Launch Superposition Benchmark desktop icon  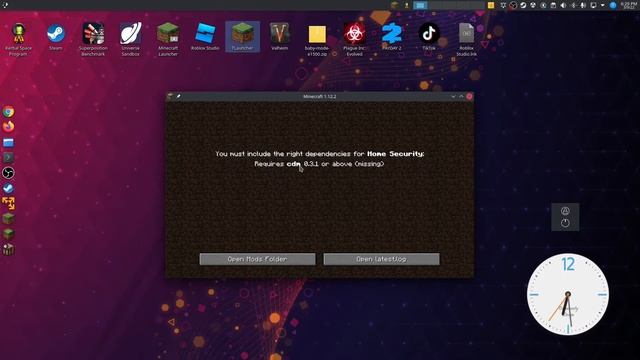[93, 39]
